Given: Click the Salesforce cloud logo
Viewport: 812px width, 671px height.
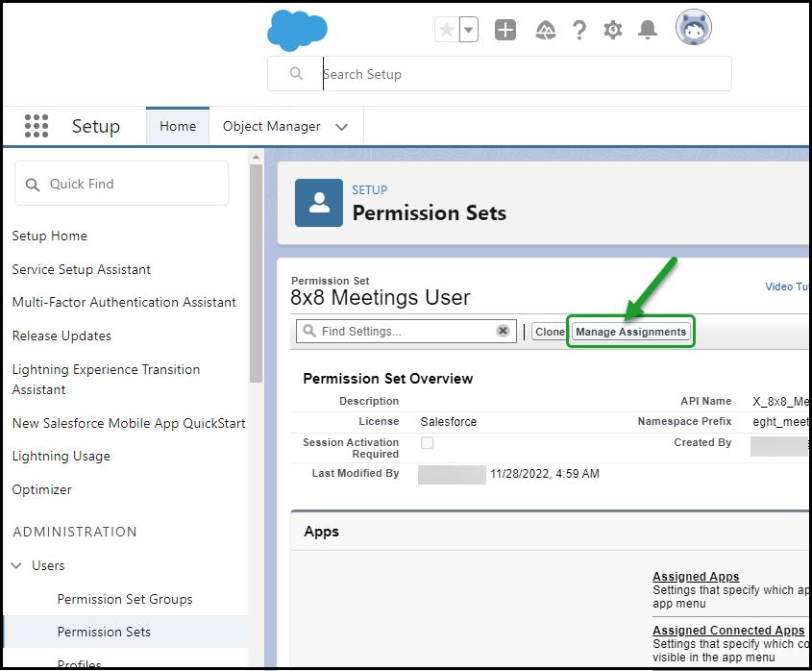Looking at the screenshot, I should pos(297,31).
